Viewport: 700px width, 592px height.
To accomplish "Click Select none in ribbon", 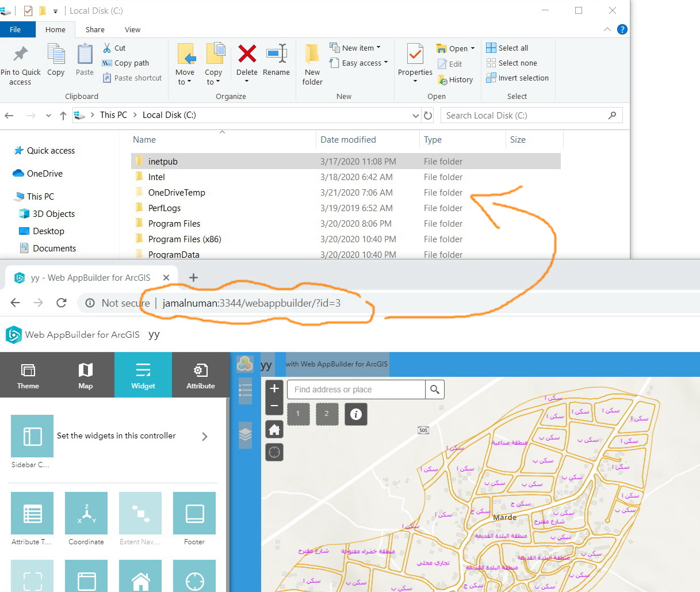I will point(512,63).
